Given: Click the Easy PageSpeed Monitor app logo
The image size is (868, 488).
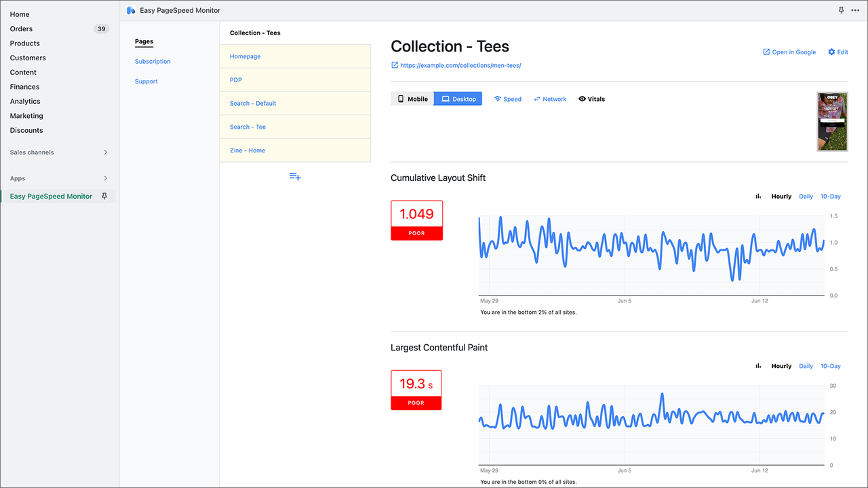Looking at the screenshot, I should [130, 10].
